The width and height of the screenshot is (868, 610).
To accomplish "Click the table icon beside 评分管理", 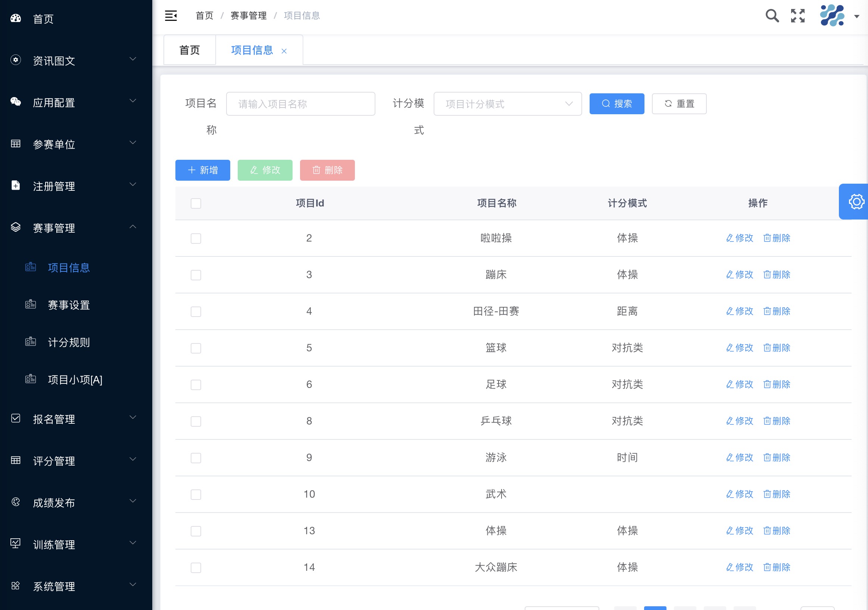I will 16,460.
